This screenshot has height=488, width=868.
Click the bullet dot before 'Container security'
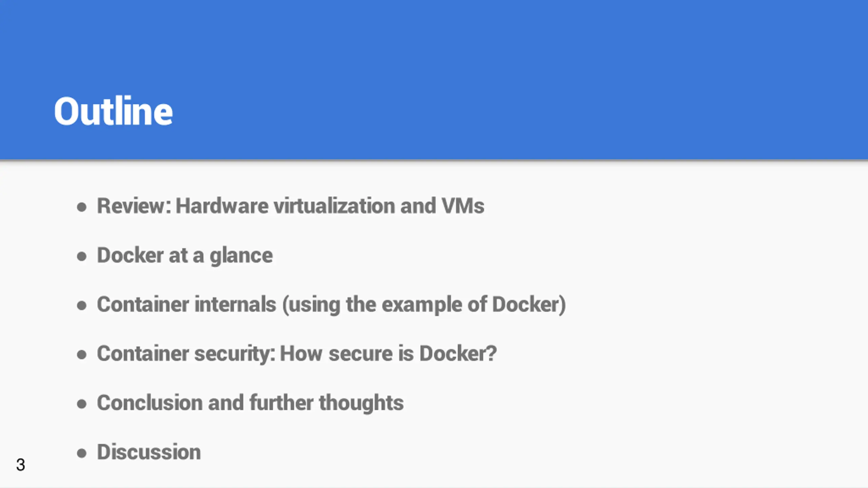82,354
